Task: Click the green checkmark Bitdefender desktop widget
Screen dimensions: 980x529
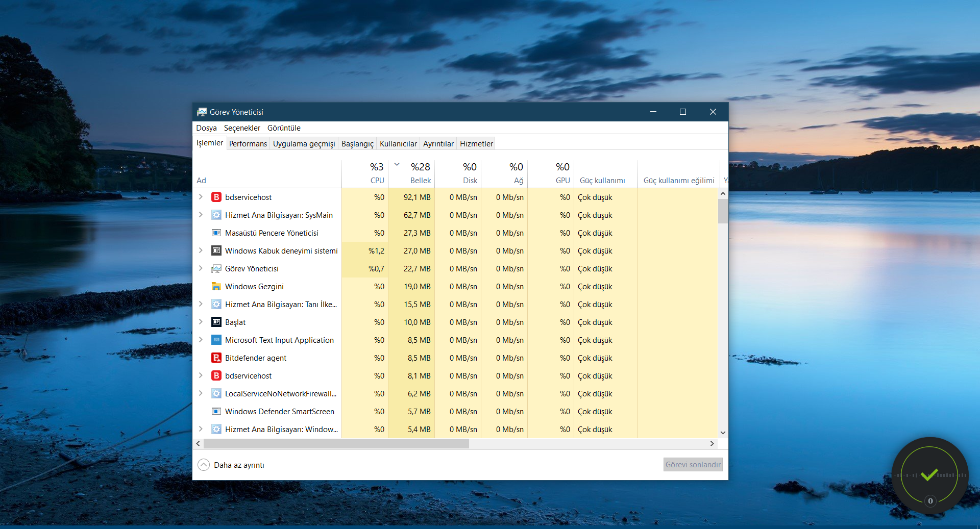Action: [929, 475]
